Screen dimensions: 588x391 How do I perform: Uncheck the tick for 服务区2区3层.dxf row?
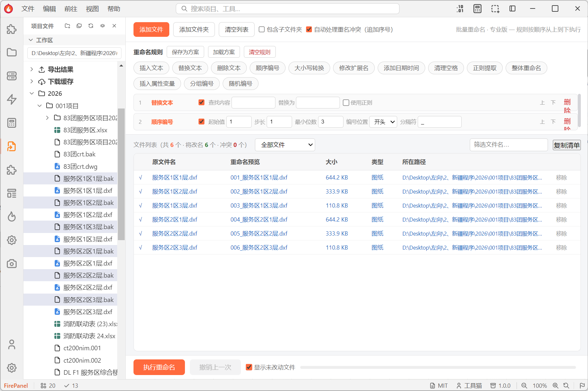(141, 248)
